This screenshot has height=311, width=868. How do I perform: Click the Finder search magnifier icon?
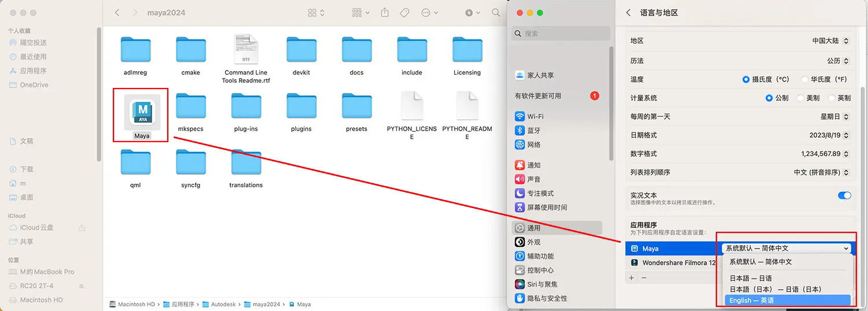coord(496,12)
